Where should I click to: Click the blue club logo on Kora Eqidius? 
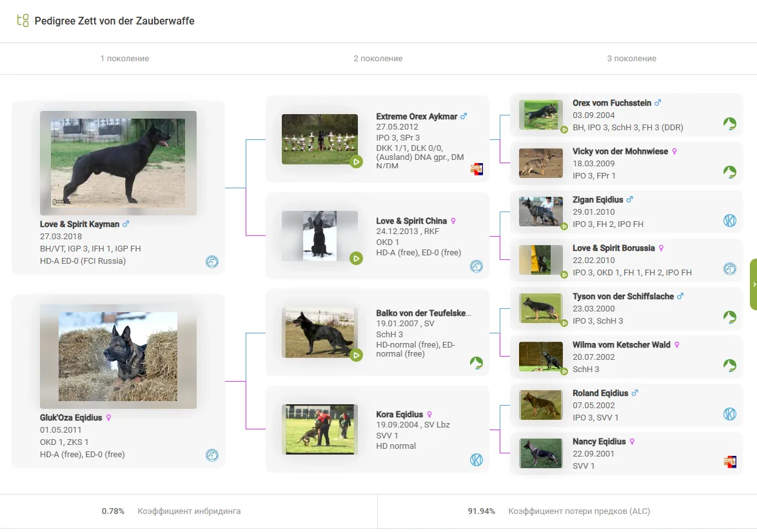pos(477,460)
